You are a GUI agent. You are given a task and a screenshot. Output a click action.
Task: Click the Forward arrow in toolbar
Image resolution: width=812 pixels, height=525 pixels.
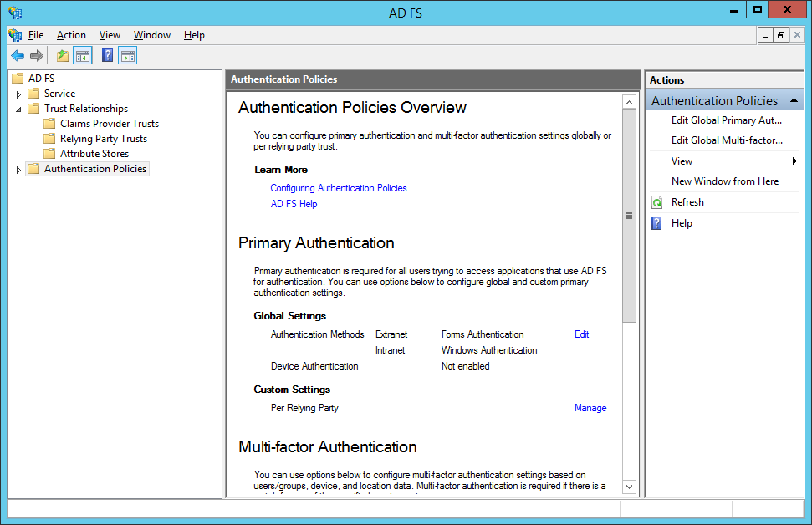37,56
